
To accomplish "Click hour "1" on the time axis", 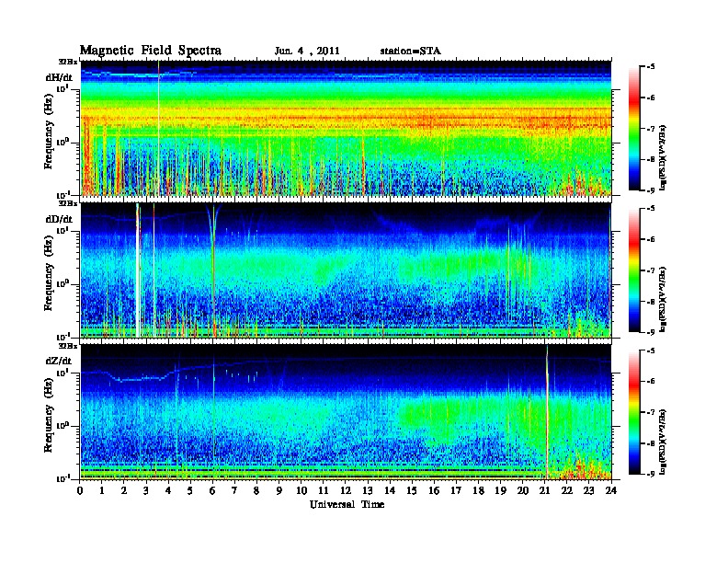I will (102, 490).
